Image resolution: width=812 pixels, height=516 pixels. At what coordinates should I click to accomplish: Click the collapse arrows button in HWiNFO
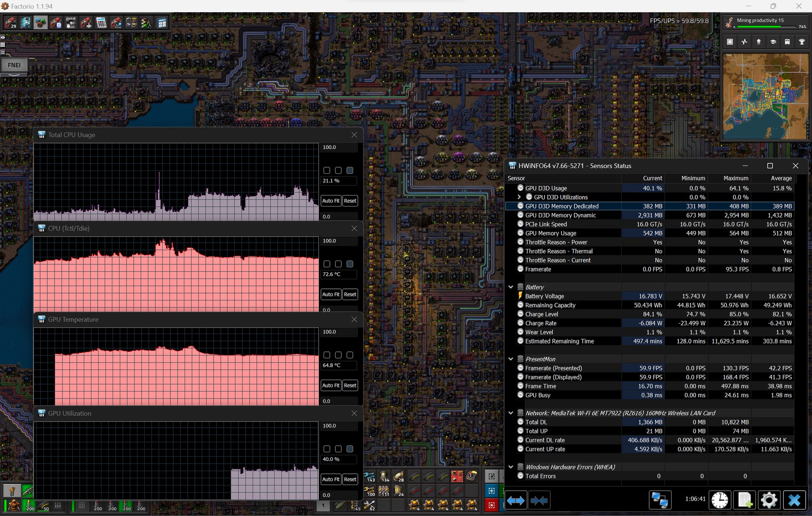pyautogui.click(x=539, y=500)
